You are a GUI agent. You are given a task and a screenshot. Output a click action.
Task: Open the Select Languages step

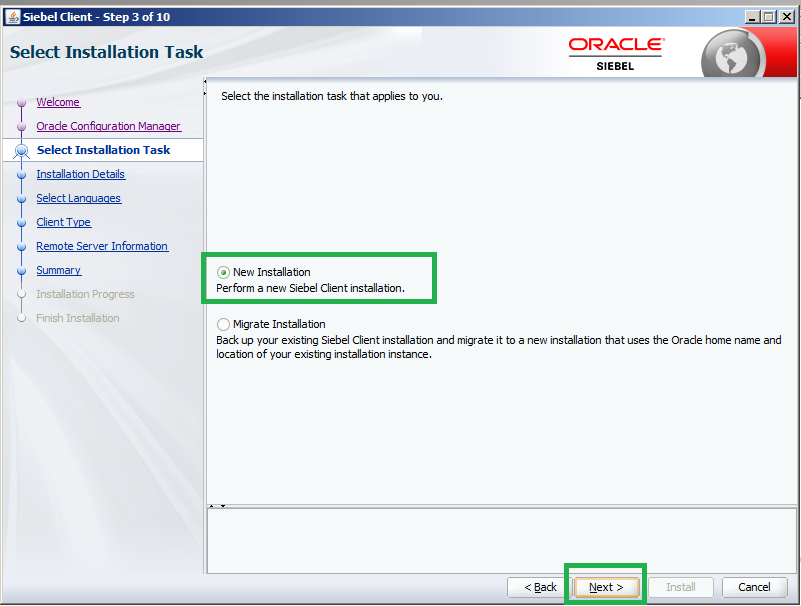[x=78, y=198]
